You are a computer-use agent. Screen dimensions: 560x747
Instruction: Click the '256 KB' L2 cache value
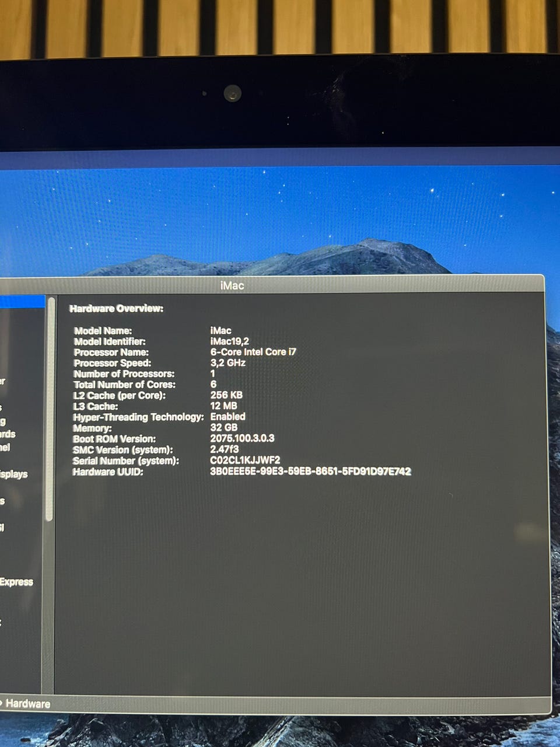(226, 395)
